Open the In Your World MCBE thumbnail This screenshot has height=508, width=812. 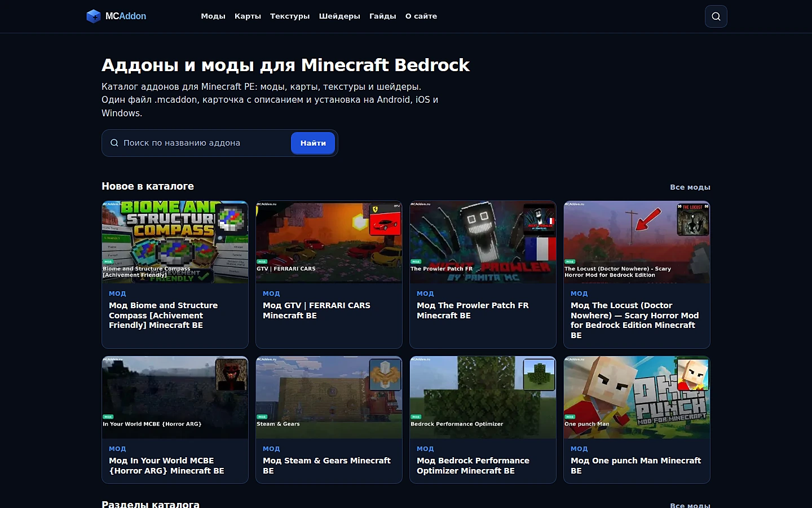coord(175,397)
